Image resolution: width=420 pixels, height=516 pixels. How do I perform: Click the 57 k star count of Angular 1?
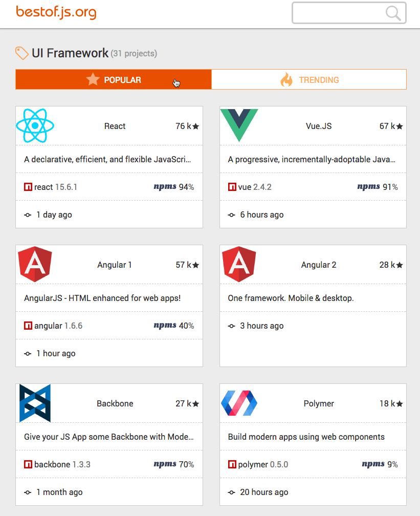coord(187,265)
